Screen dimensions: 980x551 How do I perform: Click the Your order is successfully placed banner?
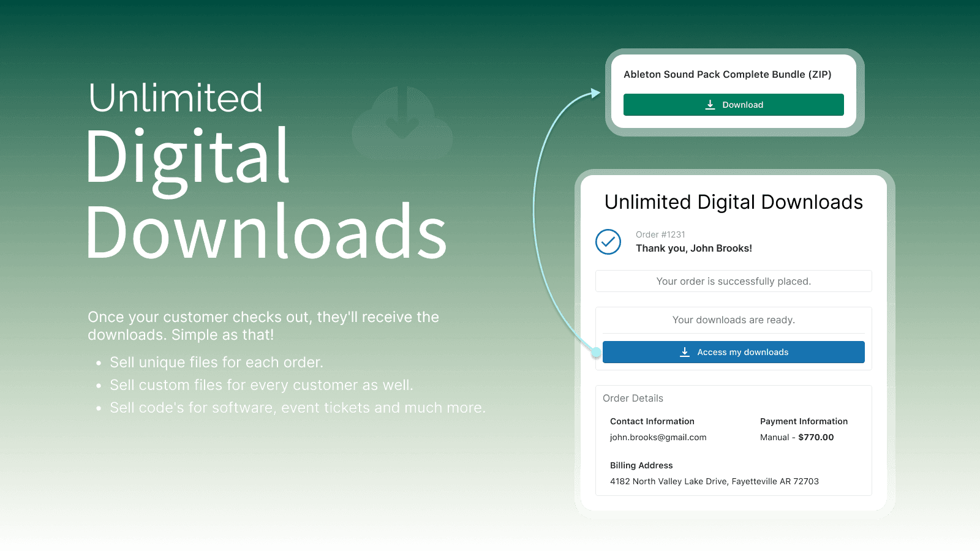[x=733, y=281]
